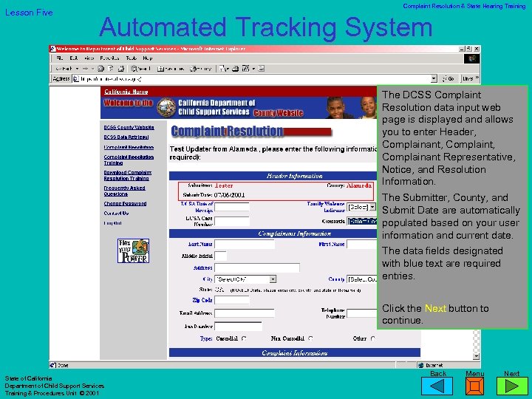Click the page icon in address bar
Image resolution: width=532 pixels, height=399 pixels.
pyautogui.click(x=76, y=79)
